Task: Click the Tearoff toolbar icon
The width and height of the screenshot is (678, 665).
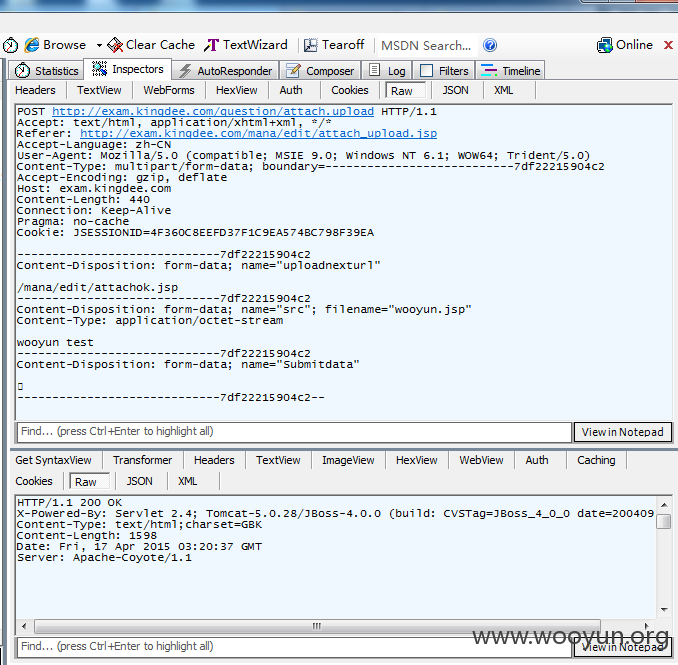Action: (x=310, y=45)
